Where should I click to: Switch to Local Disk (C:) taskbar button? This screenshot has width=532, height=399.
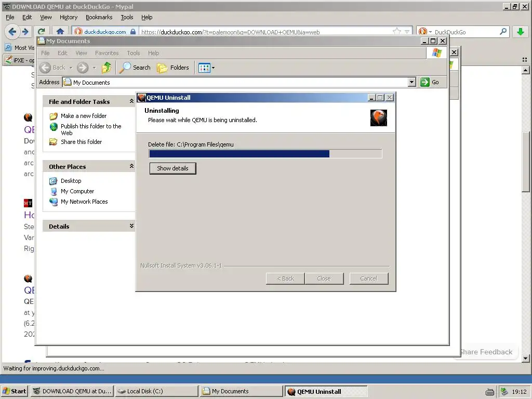[156, 391]
